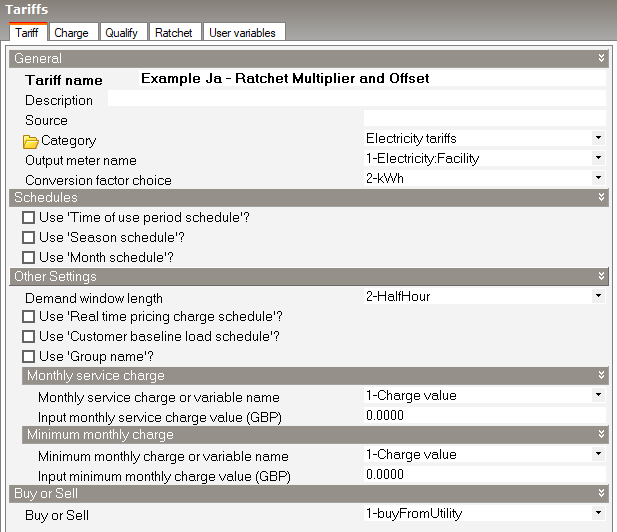This screenshot has width=617, height=532.
Task: Collapse the Minimum monthly charge group
Action: pyautogui.click(x=601, y=435)
